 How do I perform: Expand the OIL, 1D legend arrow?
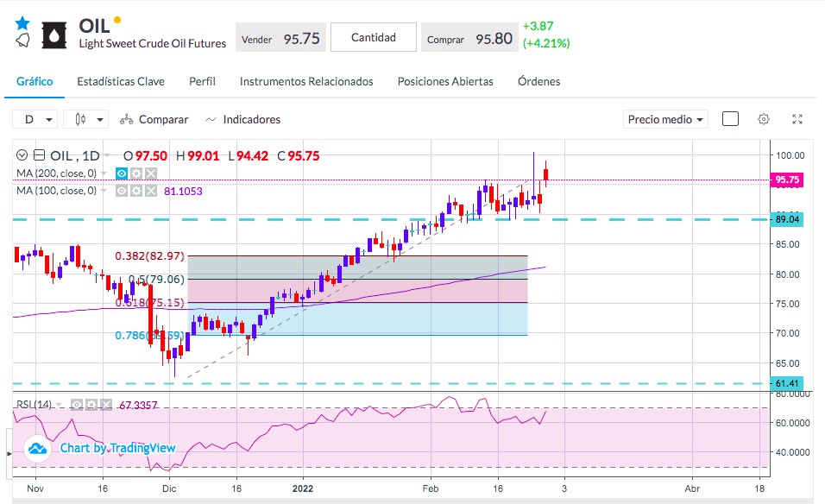point(107,155)
